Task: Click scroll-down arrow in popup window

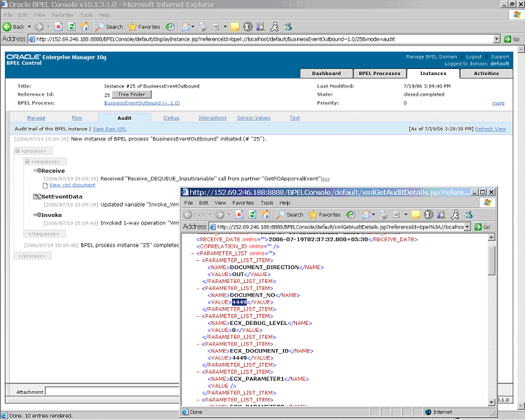Action: (x=491, y=402)
